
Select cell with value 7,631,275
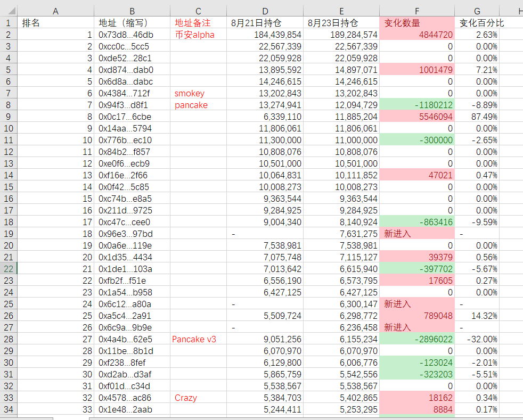(341, 234)
